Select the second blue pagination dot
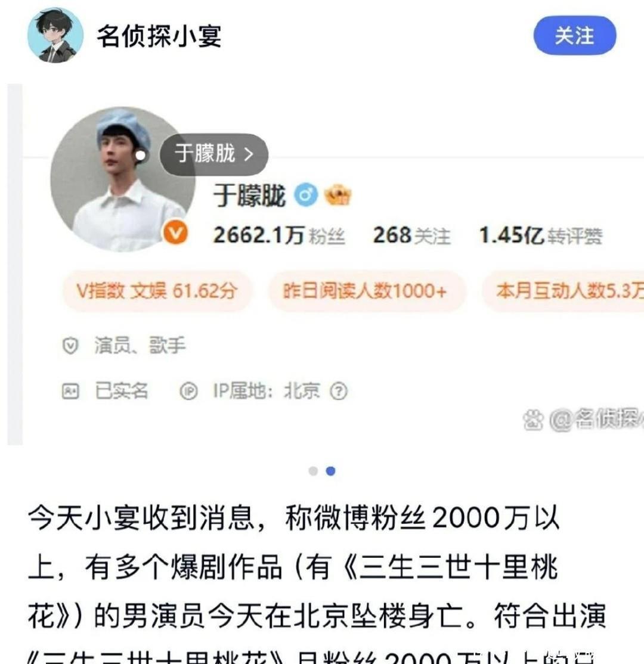Image resolution: width=644 pixels, height=664 pixels. tap(330, 471)
